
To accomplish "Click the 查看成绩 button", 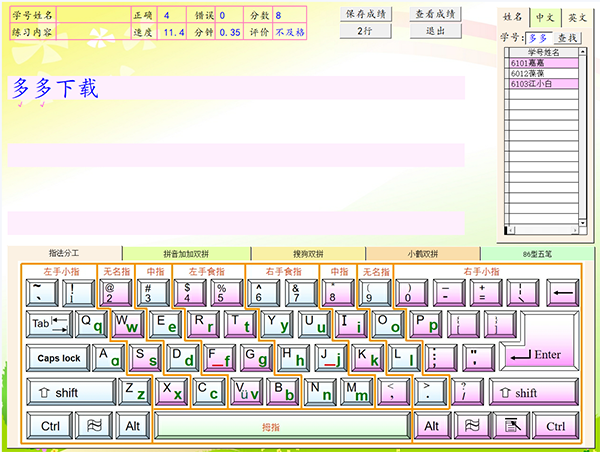I will coord(435,14).
